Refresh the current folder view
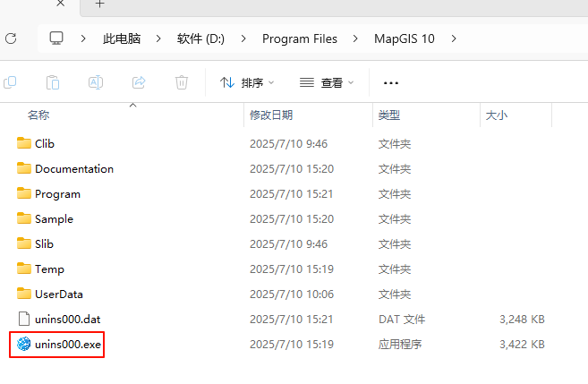Image resolution: width=588 pixels, height=384 pixels. (x=11, y=38)
